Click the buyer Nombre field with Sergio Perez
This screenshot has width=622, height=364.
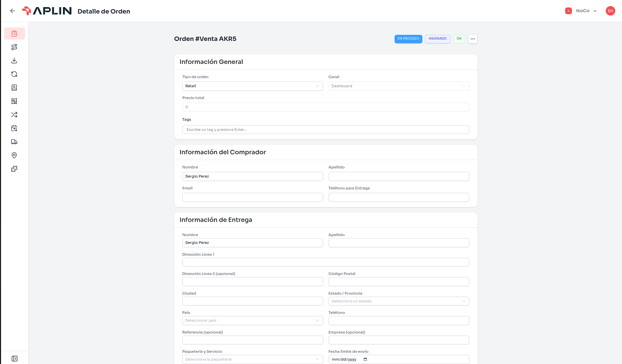pos(253,176)
